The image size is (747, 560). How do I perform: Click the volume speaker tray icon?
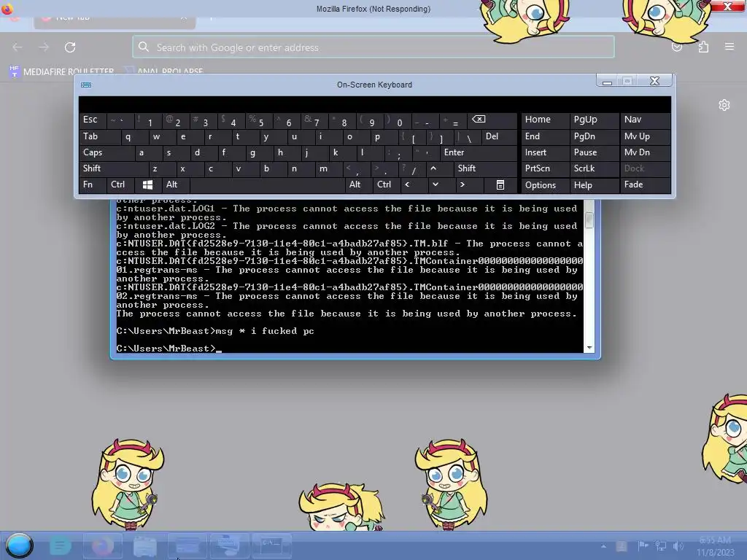[678, 545]
